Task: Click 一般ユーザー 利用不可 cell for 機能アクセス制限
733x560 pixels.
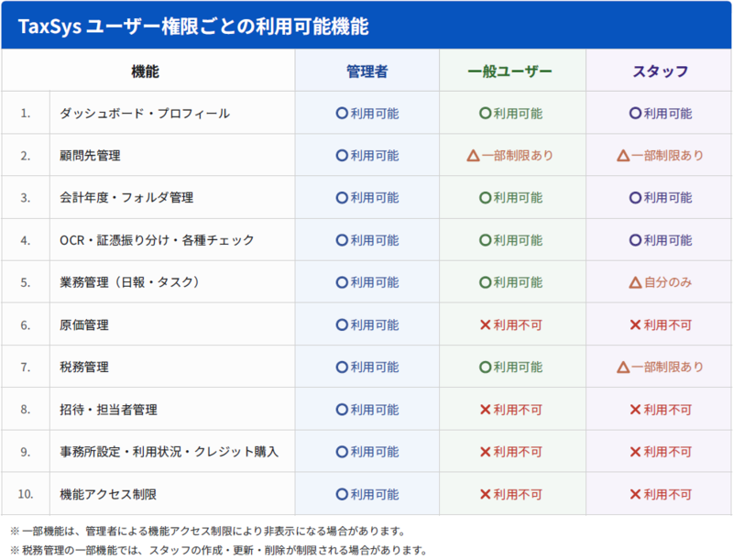Action: coord(511,495)
